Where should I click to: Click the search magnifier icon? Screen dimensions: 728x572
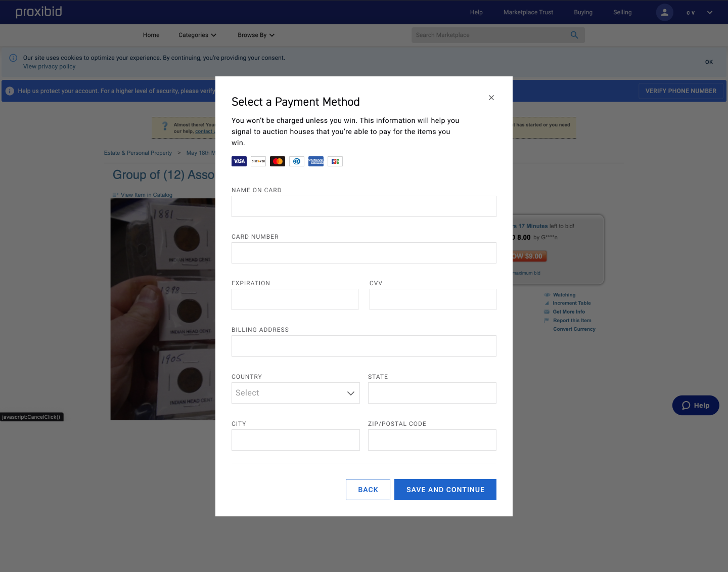574,35
